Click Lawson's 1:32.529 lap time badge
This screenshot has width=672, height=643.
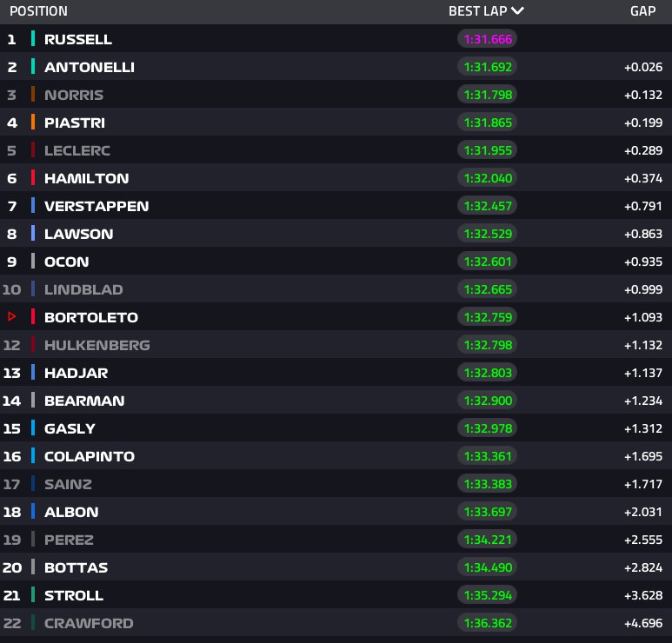(x=487, y=234)
